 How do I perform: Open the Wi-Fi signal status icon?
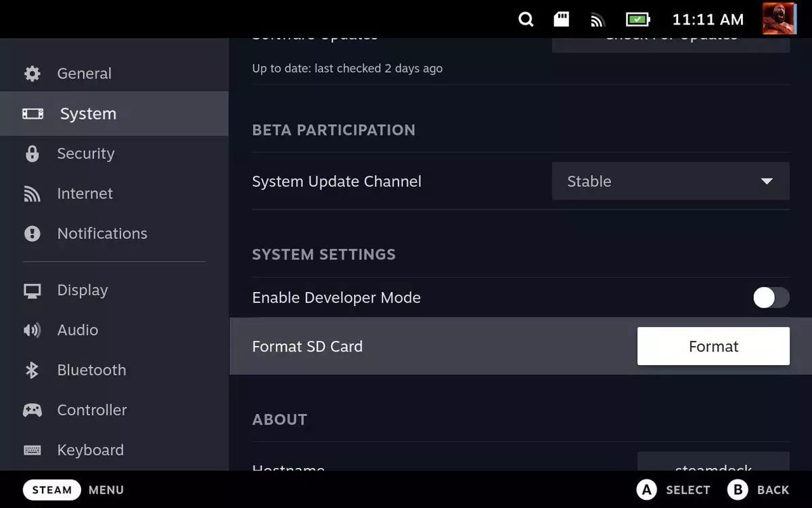click(597, 20)
